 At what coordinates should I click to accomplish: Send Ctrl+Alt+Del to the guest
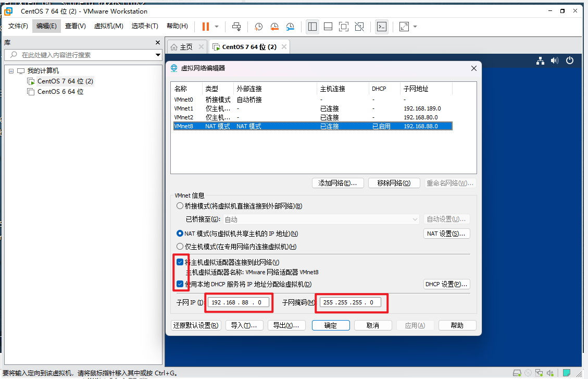pos(236,27)
